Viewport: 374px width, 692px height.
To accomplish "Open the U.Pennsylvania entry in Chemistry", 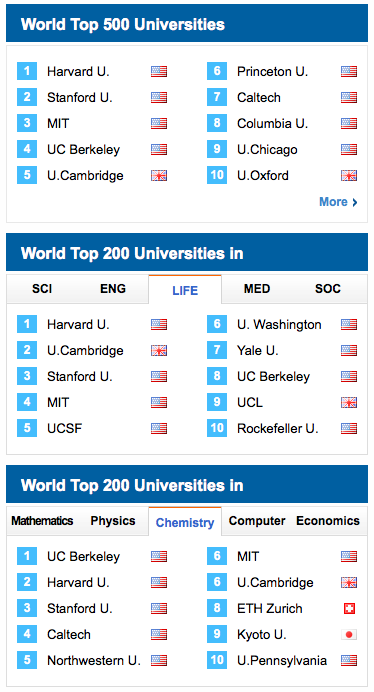I will click(x=282, y=661).
